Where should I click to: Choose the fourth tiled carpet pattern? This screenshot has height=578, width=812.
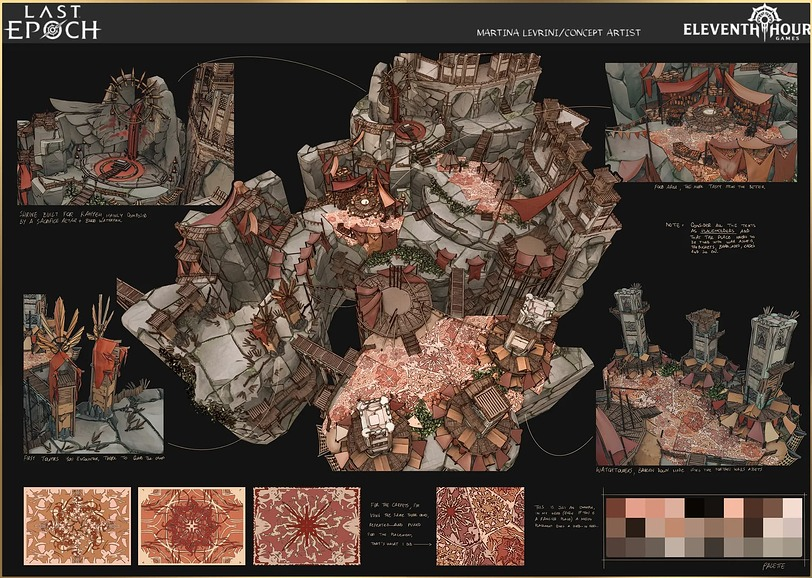click(479, 526)
